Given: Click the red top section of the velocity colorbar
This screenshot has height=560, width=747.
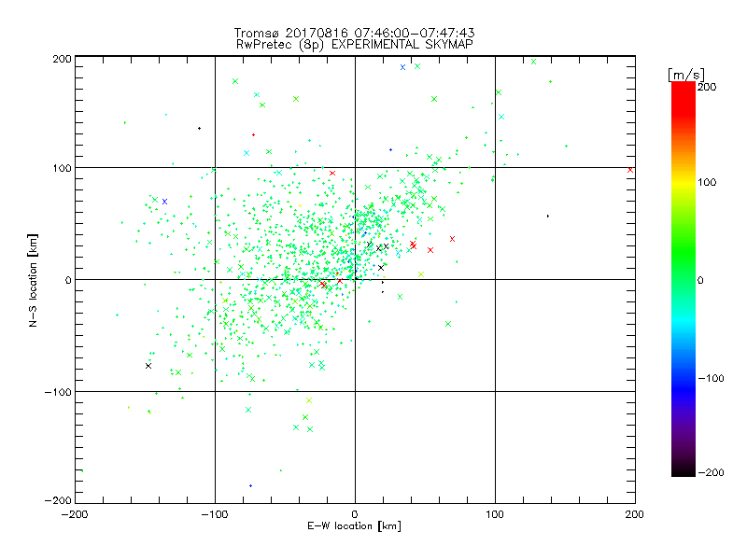Looking at the screenshot, I should click(x=684, y=100).
